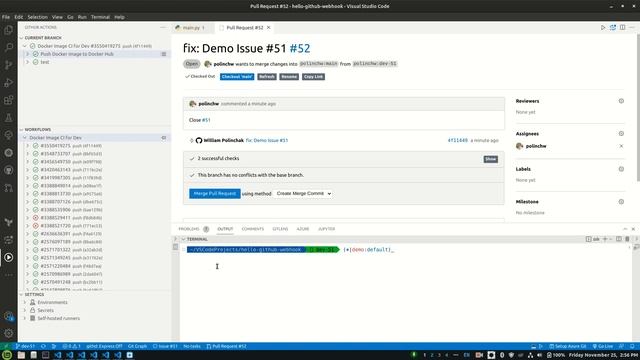This screenshot has height=360, width=640.
Task: Click the split editor icon at top right
Action: coord(622,27)
